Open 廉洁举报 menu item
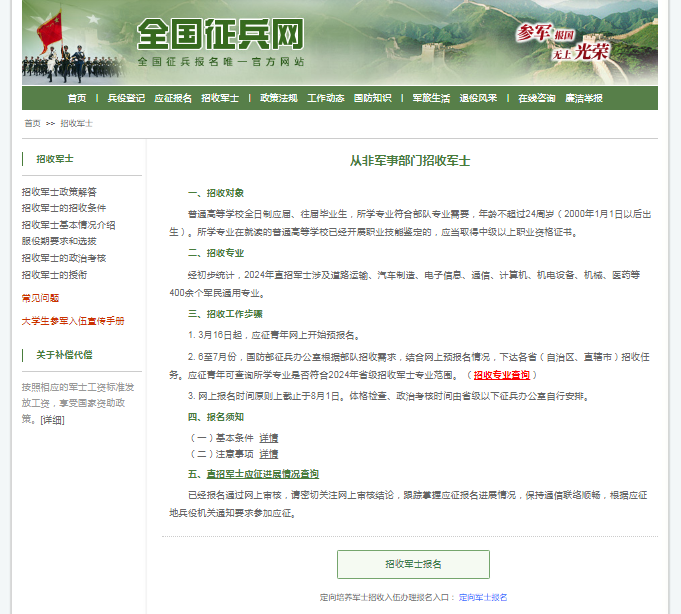Image resolution: width=681 pixels, height=614 pixels. coord(584,98)
